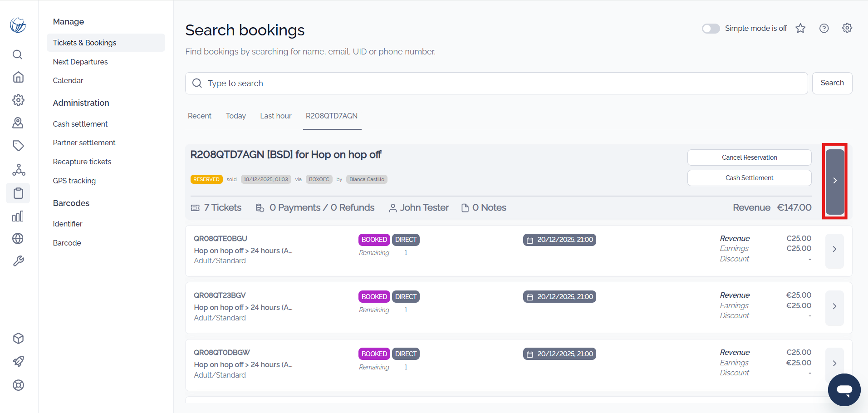Viewport: 868px width, 413px height.
Task: Open Recapture tickets menu item
Action: coord(82,162)
